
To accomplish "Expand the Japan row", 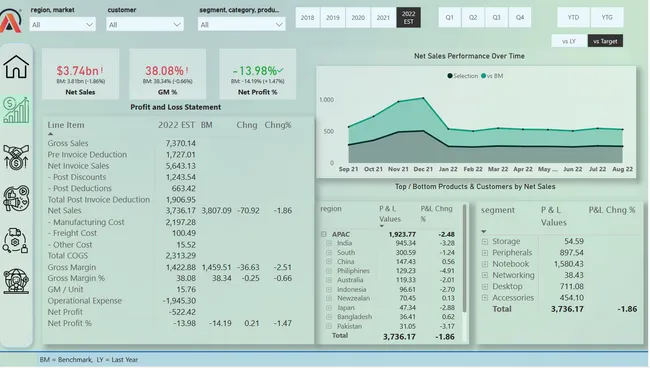I will (329, 307).
